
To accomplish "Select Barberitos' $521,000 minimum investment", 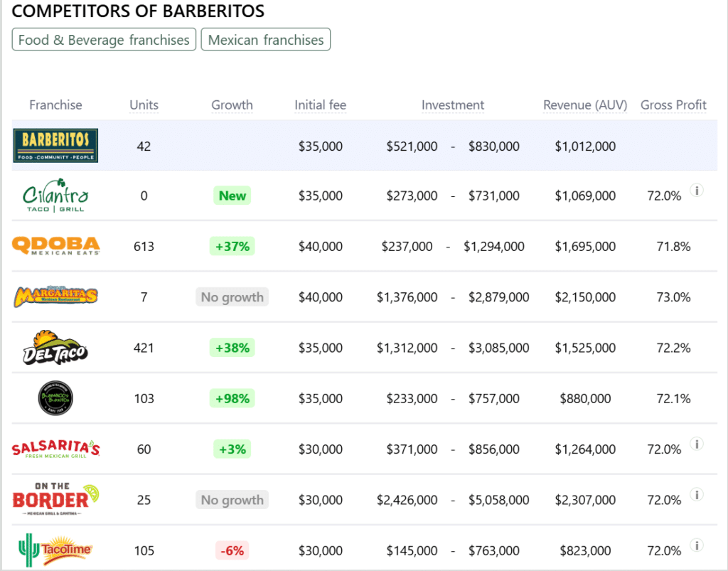I will [412, 146].
